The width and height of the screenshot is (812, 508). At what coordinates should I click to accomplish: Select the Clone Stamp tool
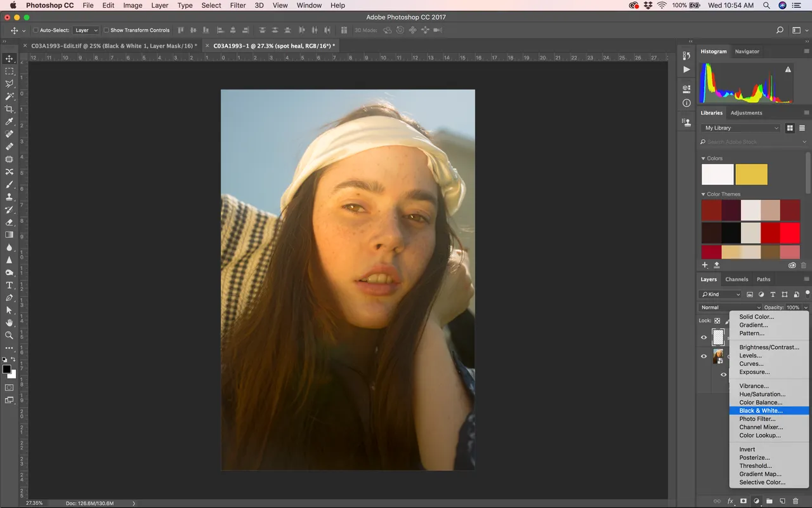point(10,197)
